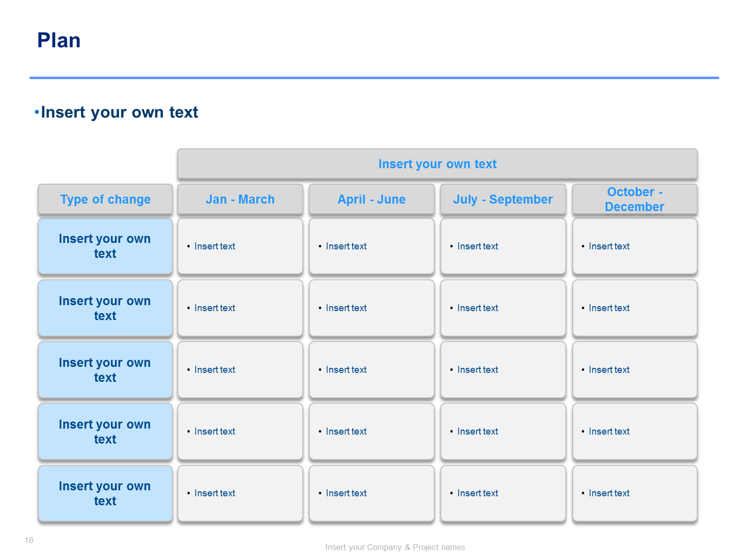Click the bulleted 'Insert your own text' subtitle

click(x=117, y=112)
